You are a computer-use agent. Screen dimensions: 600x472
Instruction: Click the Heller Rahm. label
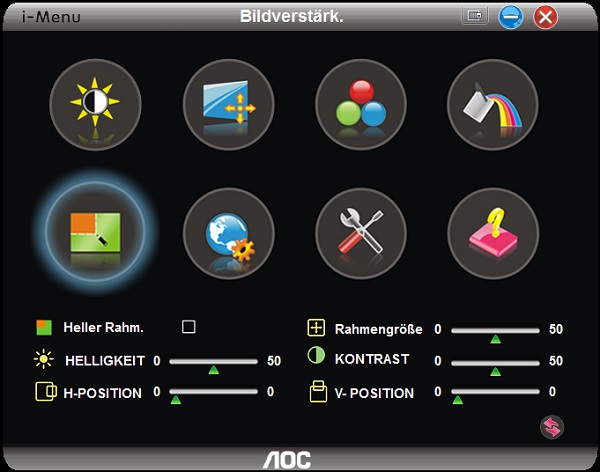(x=103, y=328)
